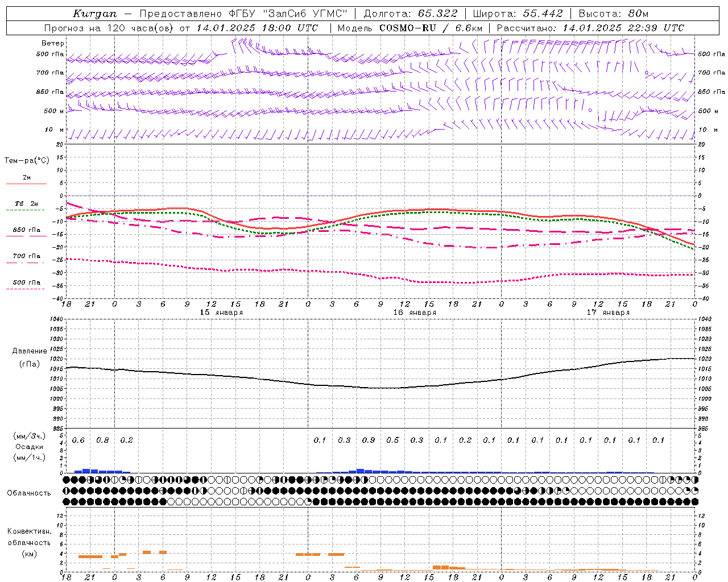Click the 0.8 precipitation value
Image resolution: width=728 pixels, height=582 pixels.
(x=102, y=440)
